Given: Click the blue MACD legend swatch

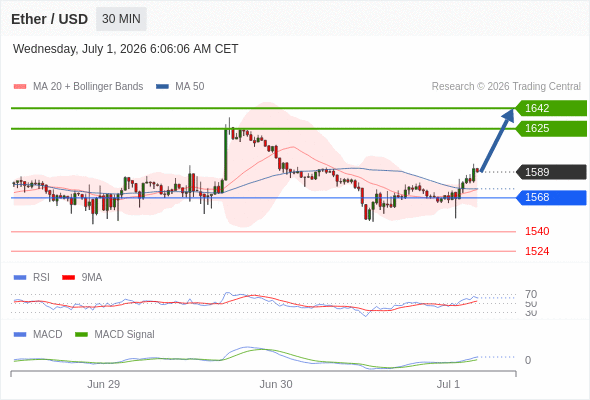Looking at the screenshot, I should (x=20, y=334).
